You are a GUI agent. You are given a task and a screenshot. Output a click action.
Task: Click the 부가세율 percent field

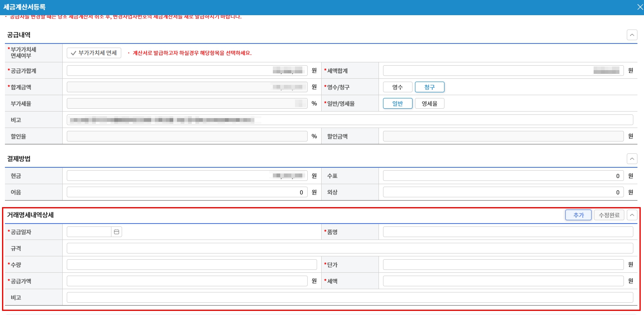click(x=187, y=103)
